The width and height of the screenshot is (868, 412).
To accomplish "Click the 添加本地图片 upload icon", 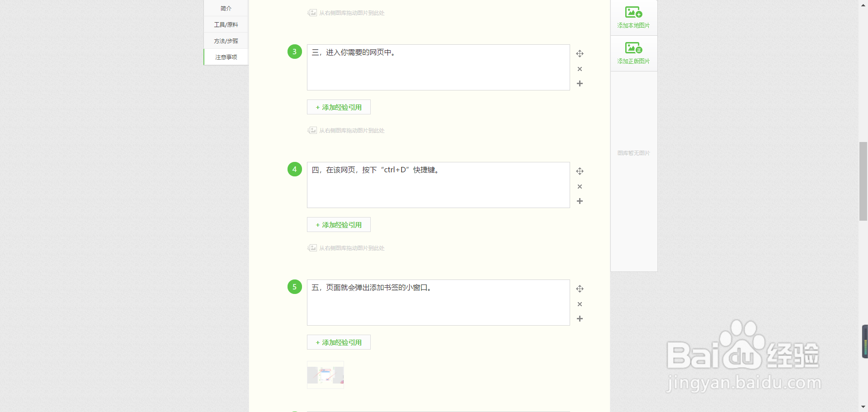I will tap(632, 13).
